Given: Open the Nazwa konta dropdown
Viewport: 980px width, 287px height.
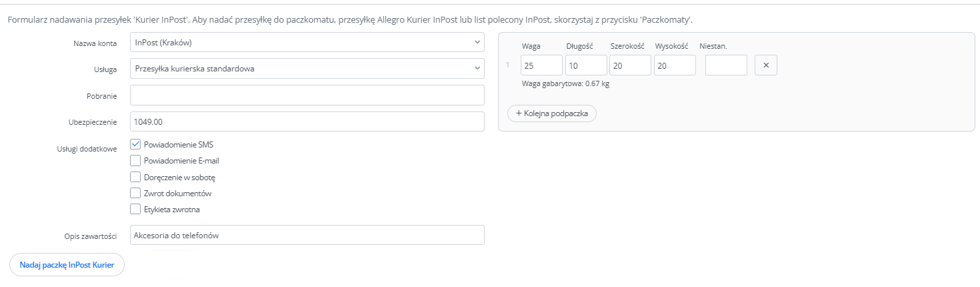Looking at the screenshot, I should pyautogui.click(x=307, y=43).
